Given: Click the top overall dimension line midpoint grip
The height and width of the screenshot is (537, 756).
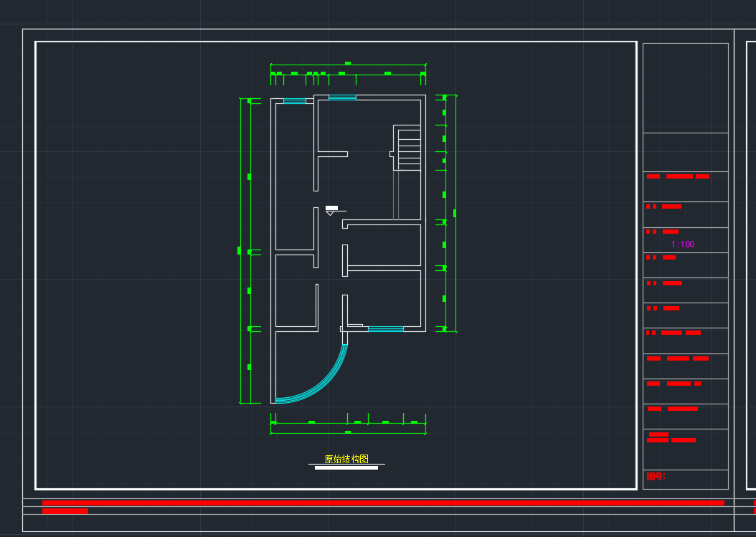Looking at the screenshot, I should tap(348, 64).
